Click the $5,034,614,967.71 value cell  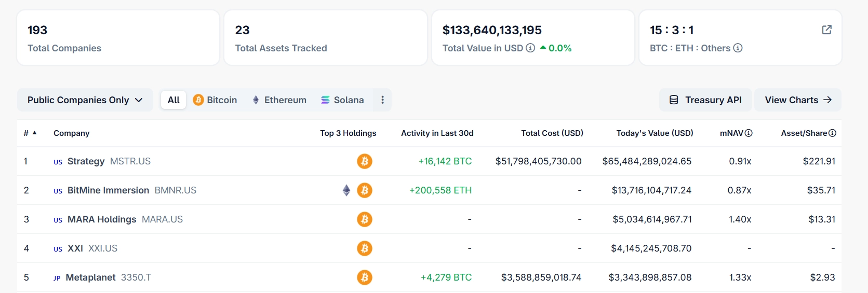[652, 219]
